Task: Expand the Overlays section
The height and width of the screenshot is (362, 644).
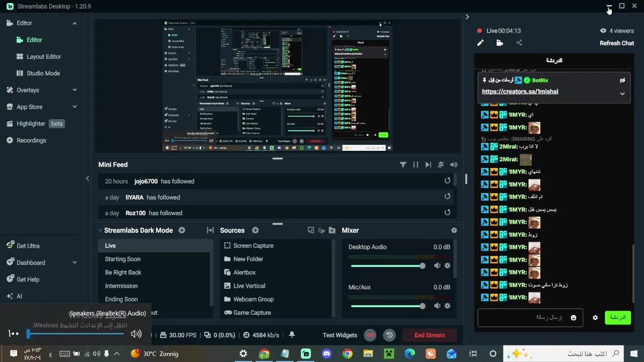Action: [74, 90]
